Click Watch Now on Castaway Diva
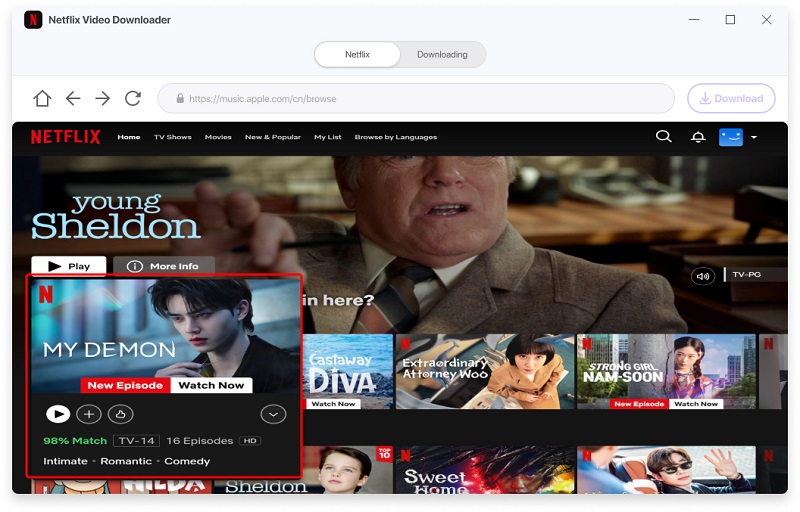 pos(333,404)
